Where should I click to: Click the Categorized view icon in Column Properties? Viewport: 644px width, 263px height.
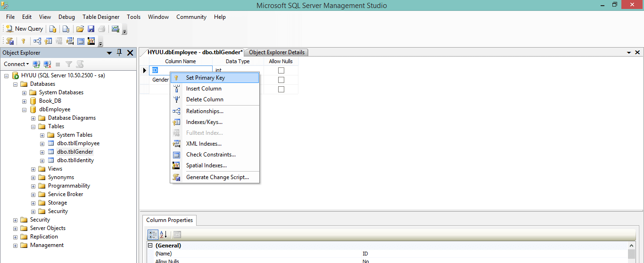tap(153, 234)
